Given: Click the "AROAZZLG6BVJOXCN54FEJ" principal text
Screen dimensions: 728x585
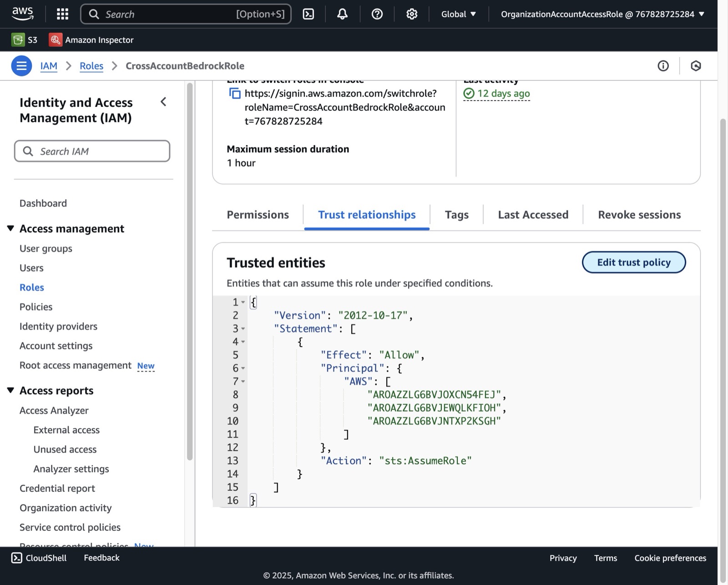Looking at the screenshot, I should (434, 395).
